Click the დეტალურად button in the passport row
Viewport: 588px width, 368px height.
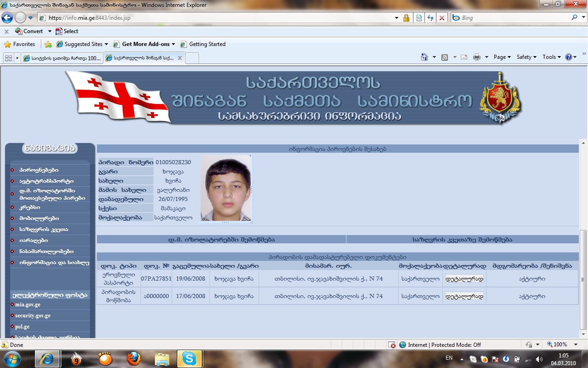tap(464, 279)
